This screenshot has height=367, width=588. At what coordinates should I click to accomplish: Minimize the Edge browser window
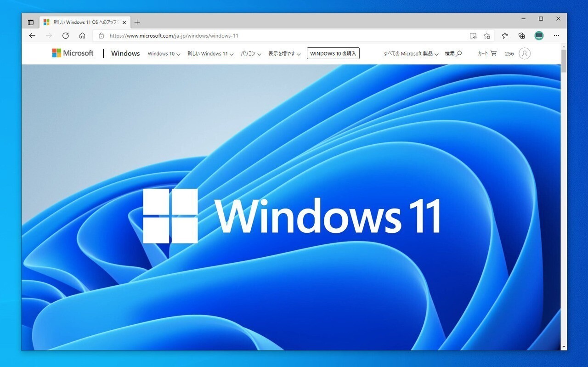pyautogui.click(x=524, y=19)
